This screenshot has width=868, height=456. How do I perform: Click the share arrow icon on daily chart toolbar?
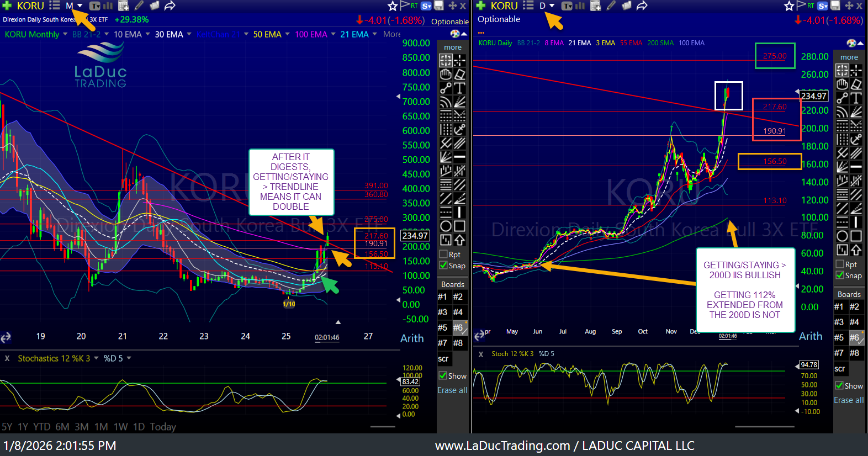[642, 6]
